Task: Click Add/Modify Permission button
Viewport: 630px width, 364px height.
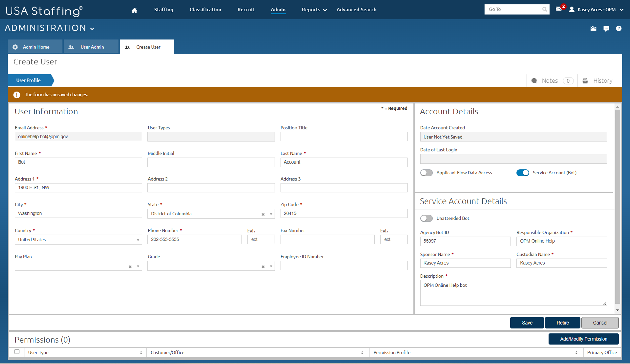Action: point(584,339)
